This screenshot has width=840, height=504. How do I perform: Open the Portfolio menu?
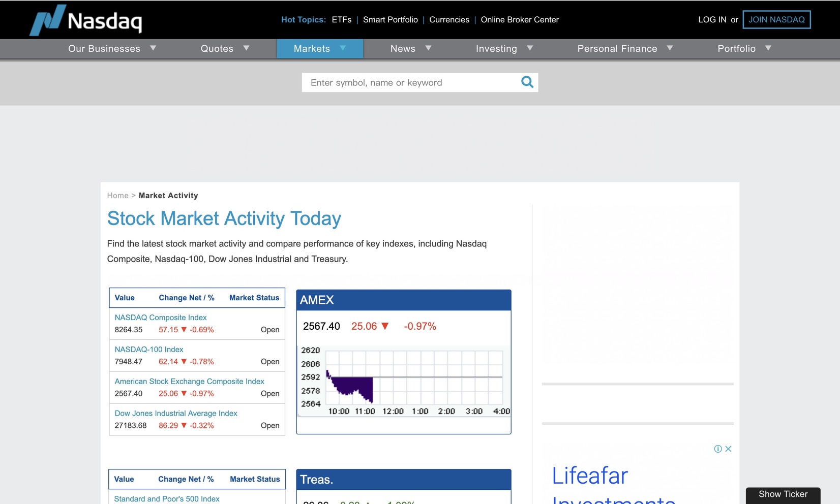(737, 49)
